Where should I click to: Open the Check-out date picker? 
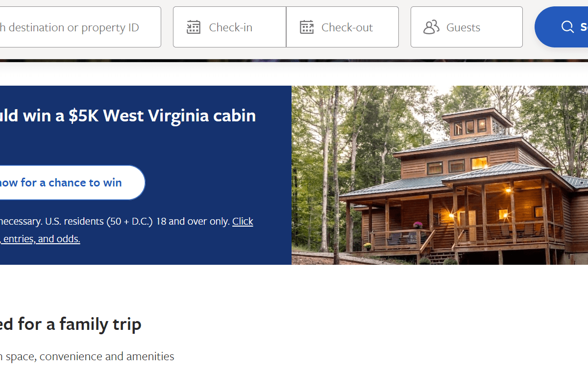click(x=347, y=27)
